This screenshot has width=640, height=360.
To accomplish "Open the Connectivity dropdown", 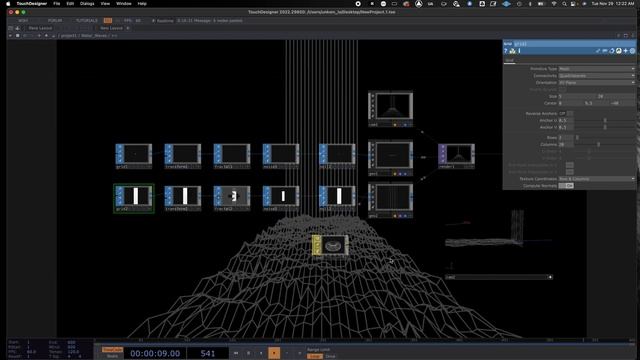I will pyautogui.click(x=596, y=76).
